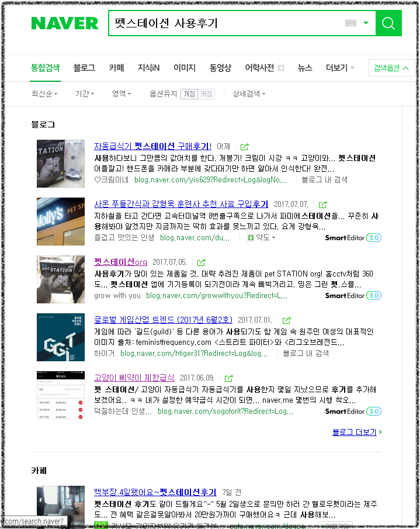The image size is (420, 529).
Task: Open blog.naver.com/sogoforit URL link
Action: click(225, 412)
